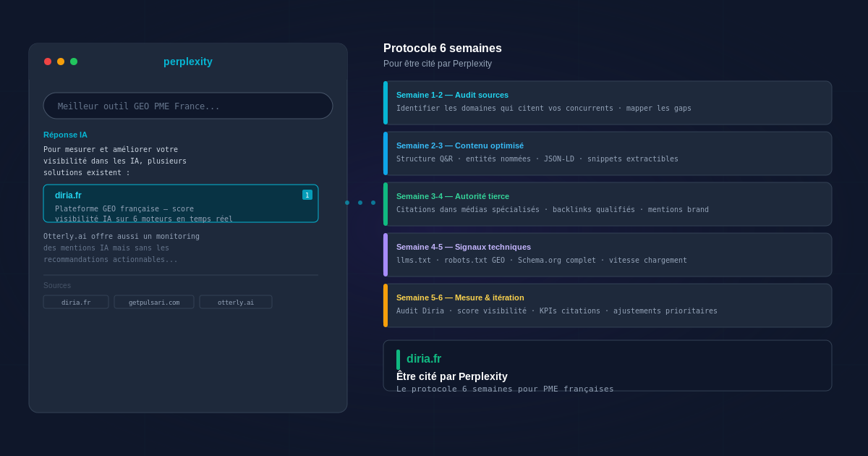Click the citation badge numbered 1
Screen dimensions: 868x456
tap(307, 195)
